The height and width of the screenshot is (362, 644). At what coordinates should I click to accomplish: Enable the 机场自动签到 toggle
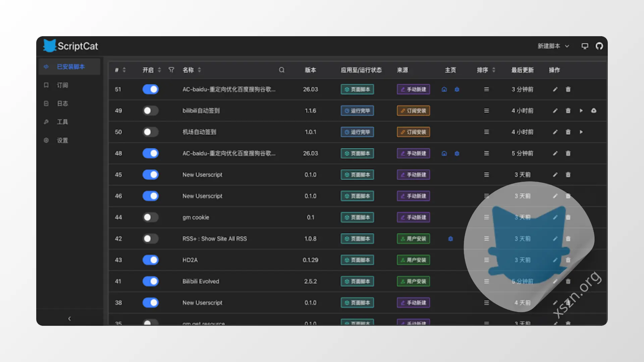pos(150,132)
